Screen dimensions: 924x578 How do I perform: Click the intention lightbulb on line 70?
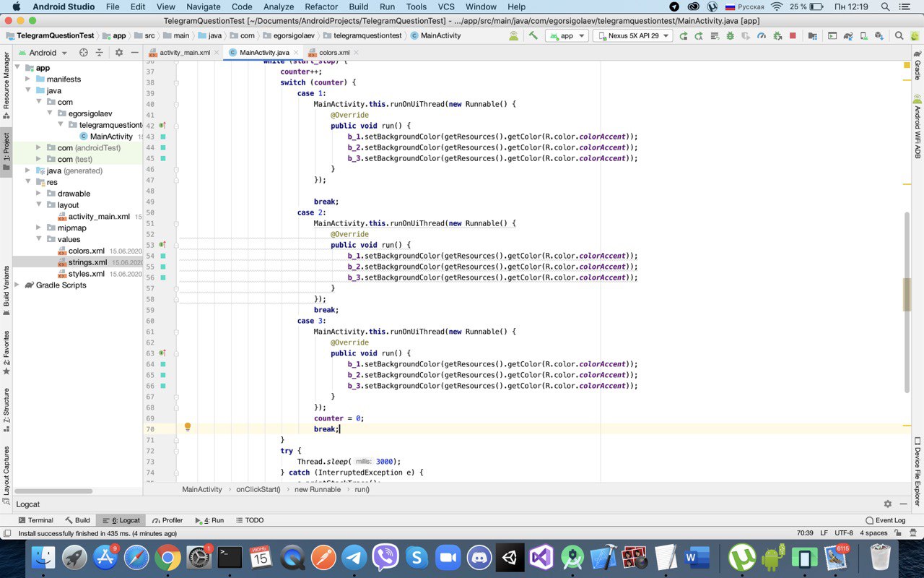(188, 428)
